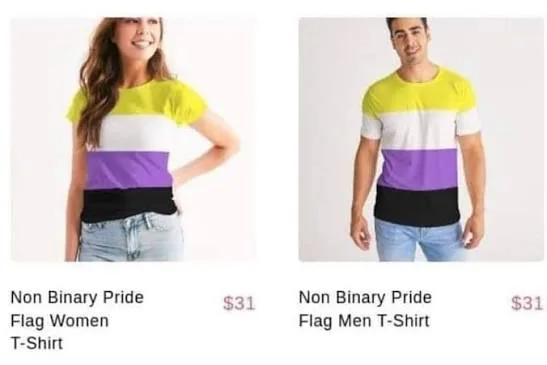Click the black stripe on the men's shirt

(417, 205)
